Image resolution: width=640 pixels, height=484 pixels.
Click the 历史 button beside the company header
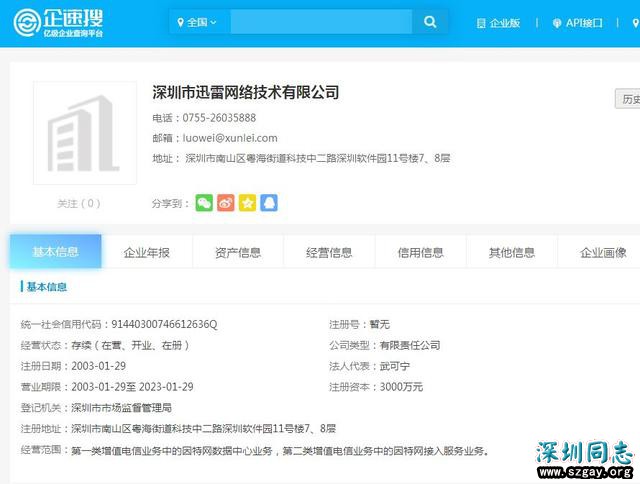coord(627,99)
